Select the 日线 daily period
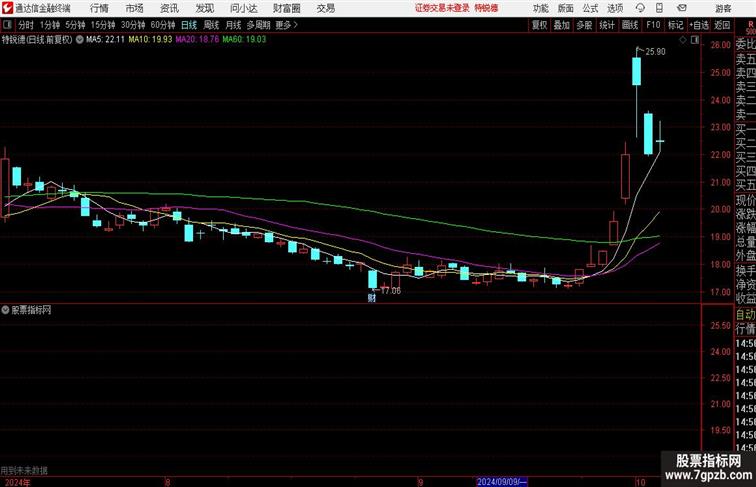This screenshot has width=756, height=487. point(189,25)
